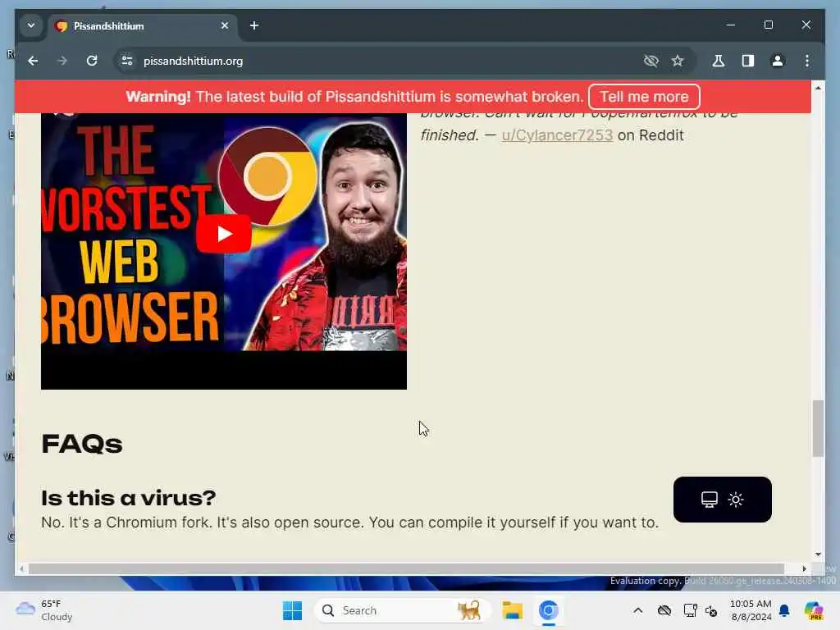Select system theme monitor icon
The image size is (840, 630).
click(710, 500)
